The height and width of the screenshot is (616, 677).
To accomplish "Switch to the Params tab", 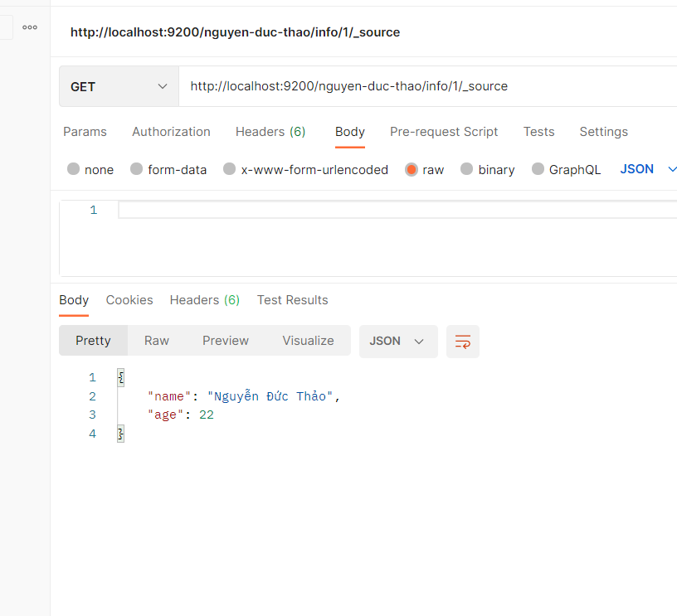I will 85,132.
